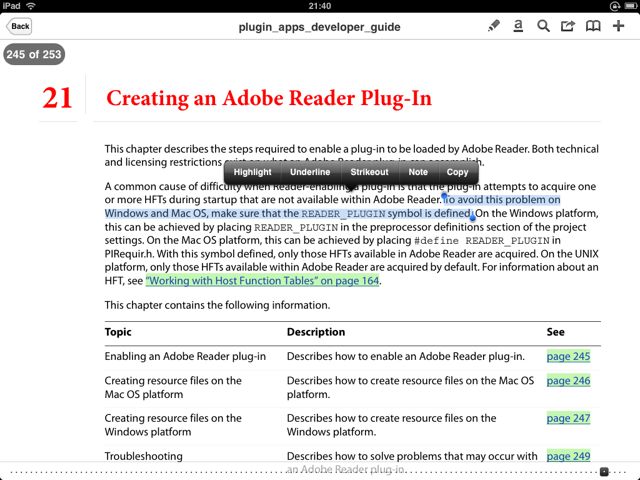Select the highlighter pen annotation tool

tap(494, 26)
